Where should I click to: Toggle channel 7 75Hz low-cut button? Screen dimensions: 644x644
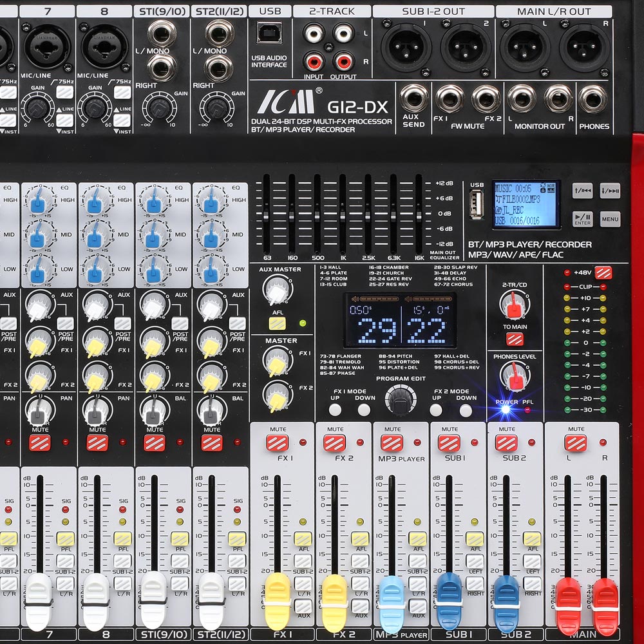pyautogui.click(x=64, y=92)
